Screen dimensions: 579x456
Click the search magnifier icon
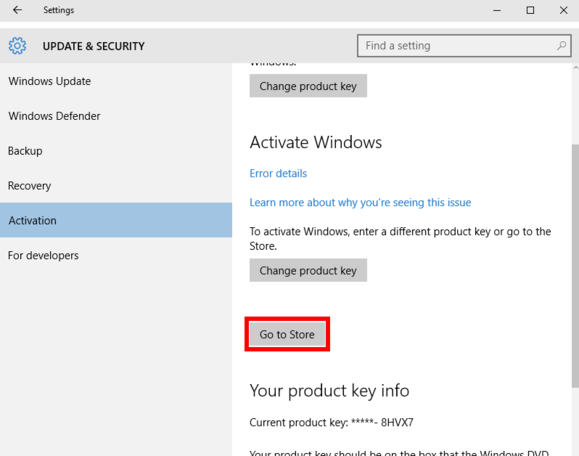pyautogui.click(x=561, y=45)
